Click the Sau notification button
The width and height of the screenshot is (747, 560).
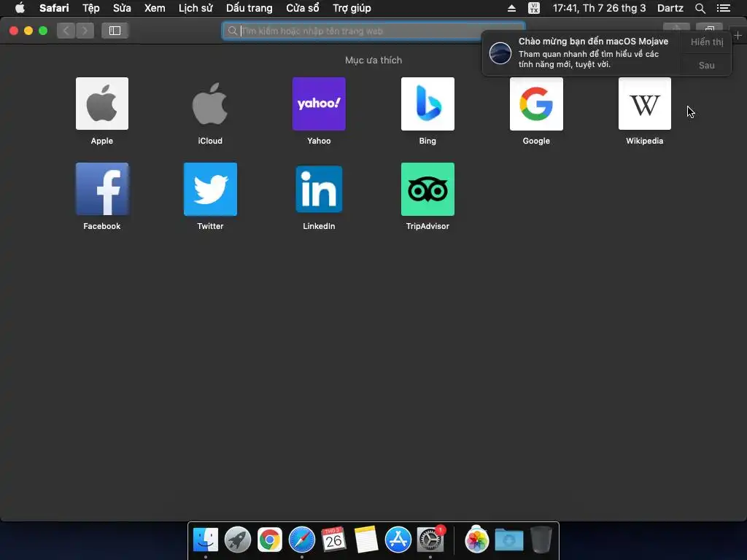(706, 65)
